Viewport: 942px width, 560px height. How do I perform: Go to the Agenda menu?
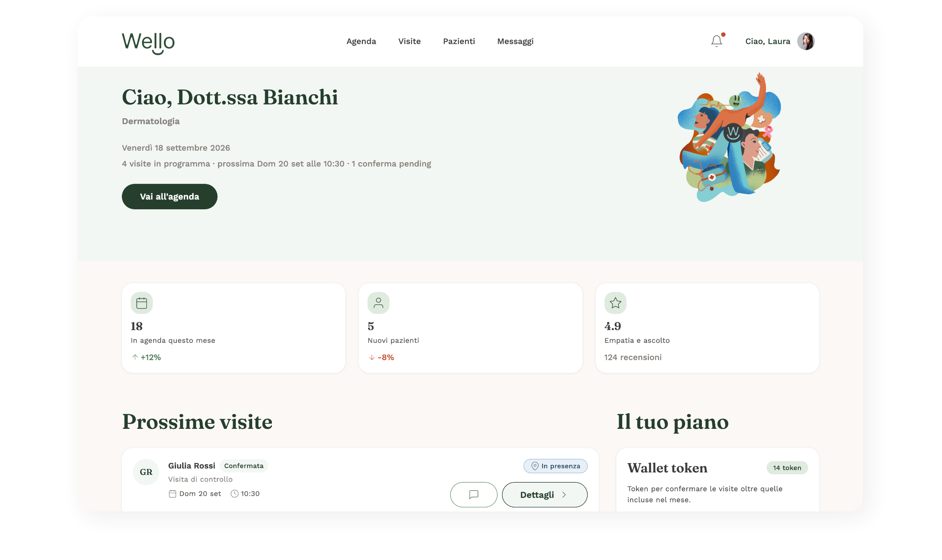[361, 41]
